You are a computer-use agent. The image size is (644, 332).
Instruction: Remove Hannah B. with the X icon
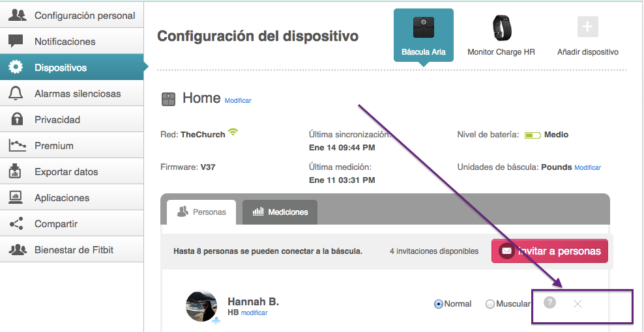pyautogui.click(x=578, y=304)
